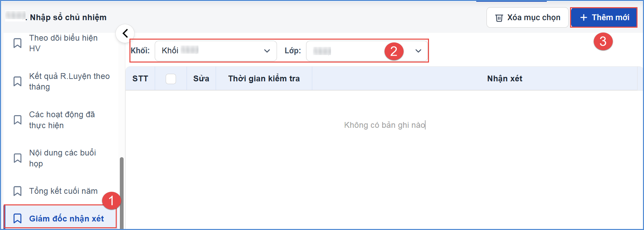Click the bookmark icon beside Kết quả R.Luyện theo tháng

[x=17, y=81]
